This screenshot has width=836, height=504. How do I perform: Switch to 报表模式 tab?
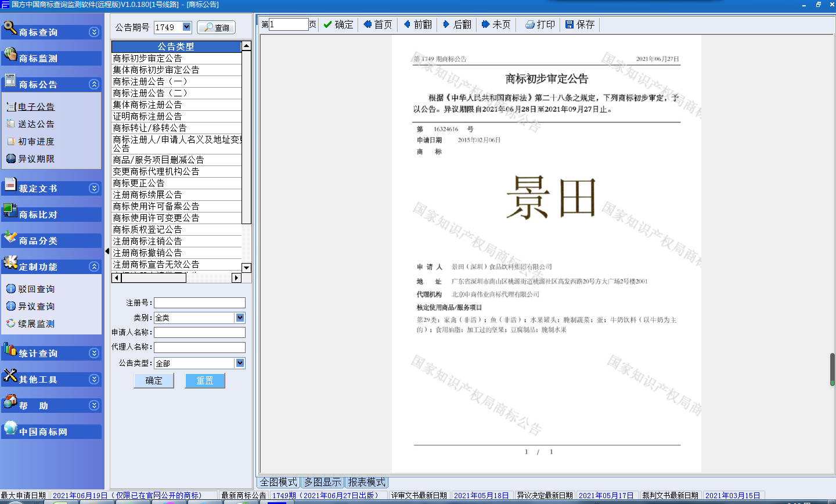pyautogui.click(x=366, y=482)
